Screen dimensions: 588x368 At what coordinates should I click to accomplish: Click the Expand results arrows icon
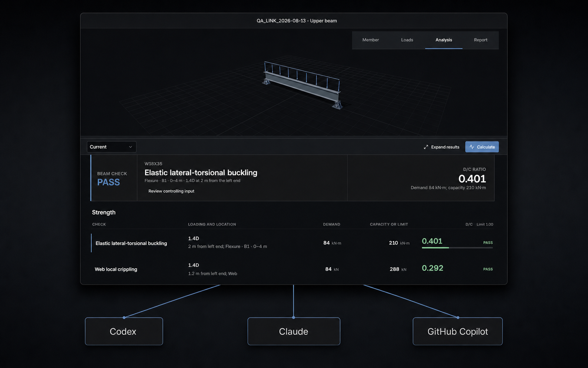pyautogui.click(x=426, y=147)
